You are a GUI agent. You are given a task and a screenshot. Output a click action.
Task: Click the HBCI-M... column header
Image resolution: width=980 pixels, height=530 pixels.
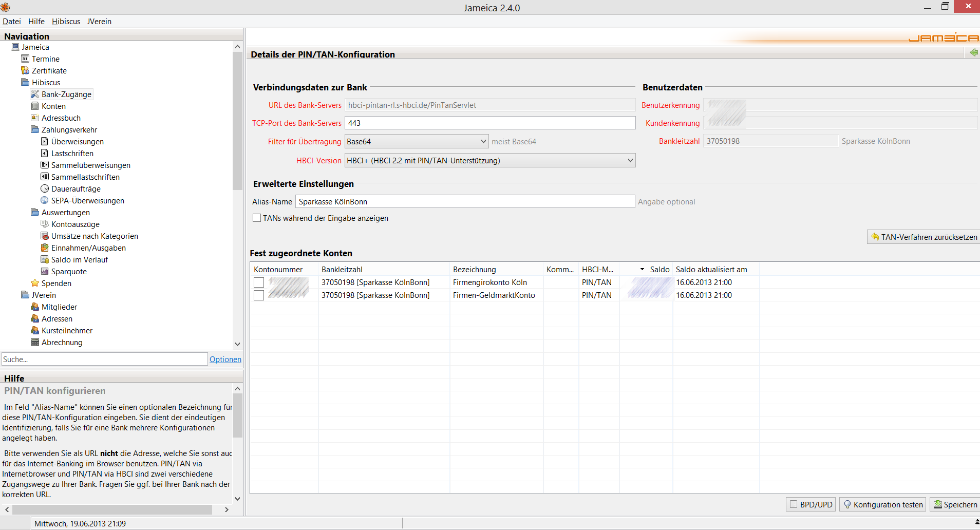(599, 269)
